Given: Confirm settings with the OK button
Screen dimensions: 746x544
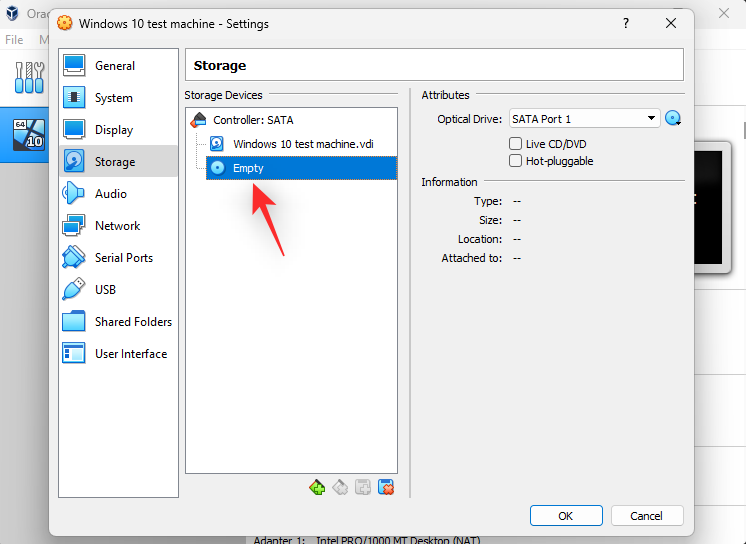Looking at the screenshot, I should pyautogui.click(x=566, y=516).
